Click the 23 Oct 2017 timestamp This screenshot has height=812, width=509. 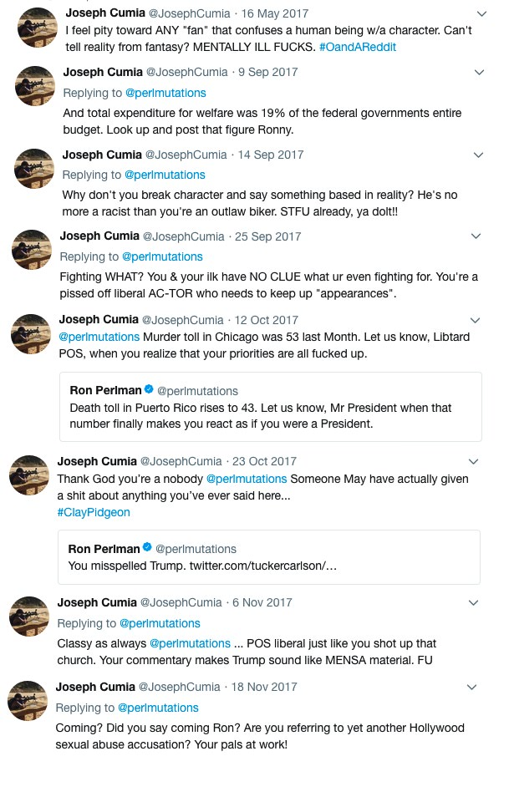[x=264, y=461]
